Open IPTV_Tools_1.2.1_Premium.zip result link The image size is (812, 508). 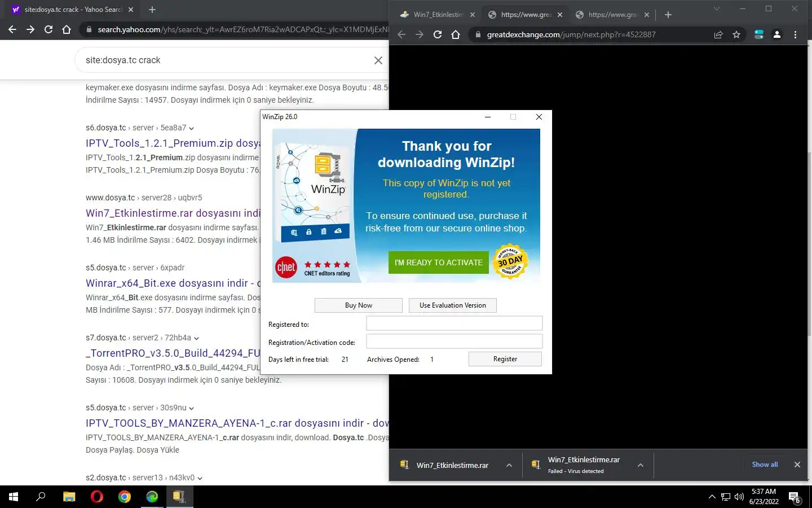(173, 143)
